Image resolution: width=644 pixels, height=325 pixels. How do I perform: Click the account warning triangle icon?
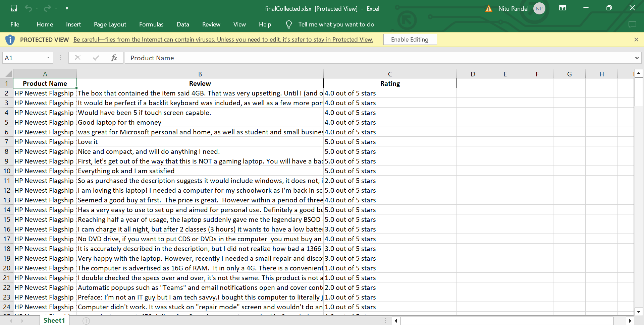coord(489,8)
